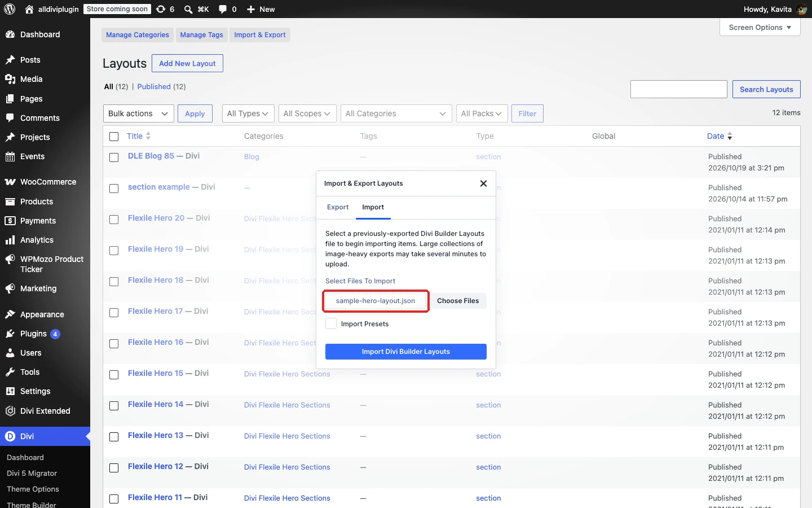Click Import Divi Builder Layouts button
The width and height of the screenshot is (812, 508).
[406, 352]
